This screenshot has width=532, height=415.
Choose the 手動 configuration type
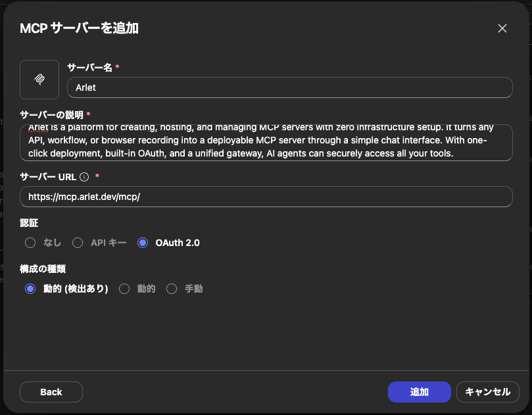pyautogui.click(x=172, y=289)
